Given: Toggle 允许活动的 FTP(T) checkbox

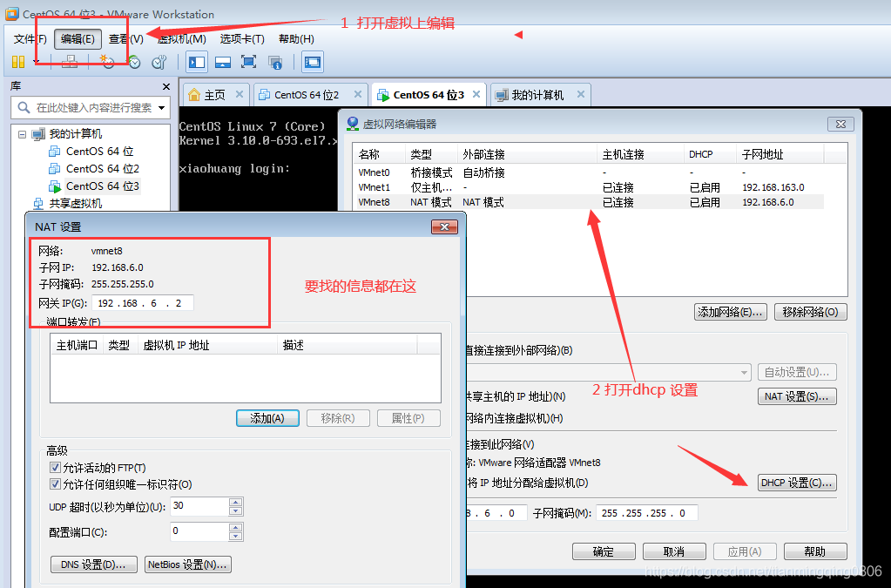Looking at the screenshot, I should click(x=55, y=468).
